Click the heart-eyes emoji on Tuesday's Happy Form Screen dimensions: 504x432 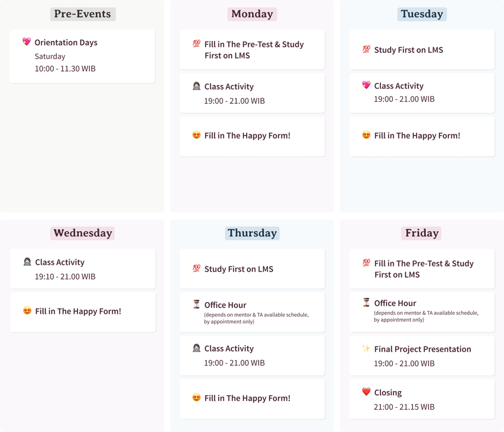tap(366, 135)
